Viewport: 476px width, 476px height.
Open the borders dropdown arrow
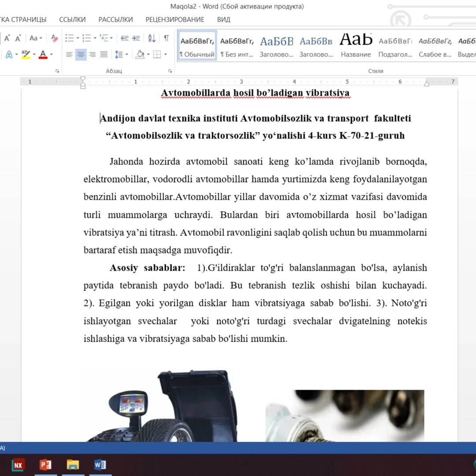coord(166,55)
